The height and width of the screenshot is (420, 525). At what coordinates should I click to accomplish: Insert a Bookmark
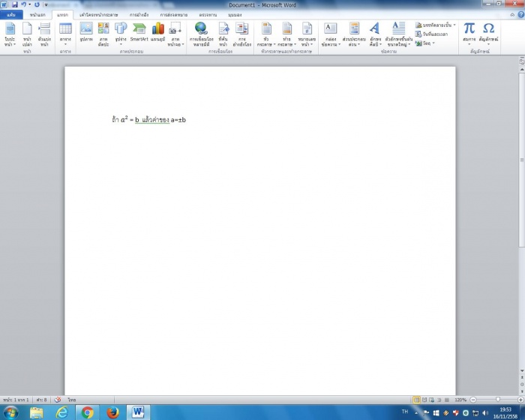coord(223,32)
